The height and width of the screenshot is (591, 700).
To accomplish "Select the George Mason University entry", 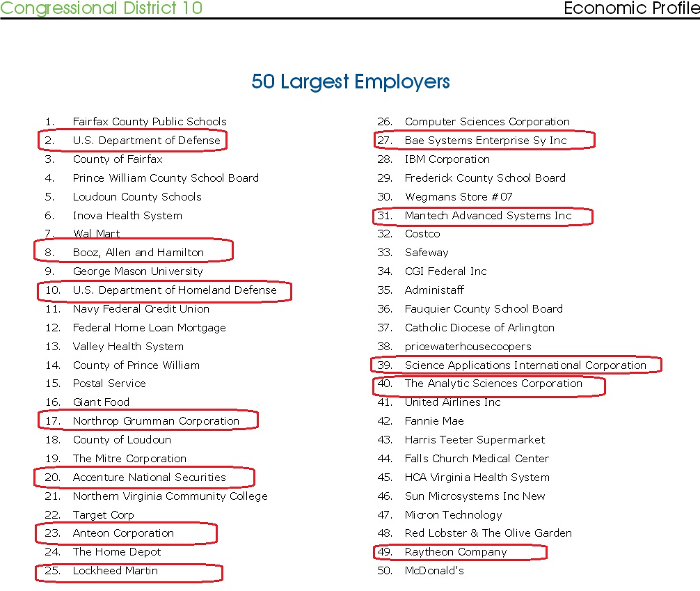I will (x=138, y=271).
